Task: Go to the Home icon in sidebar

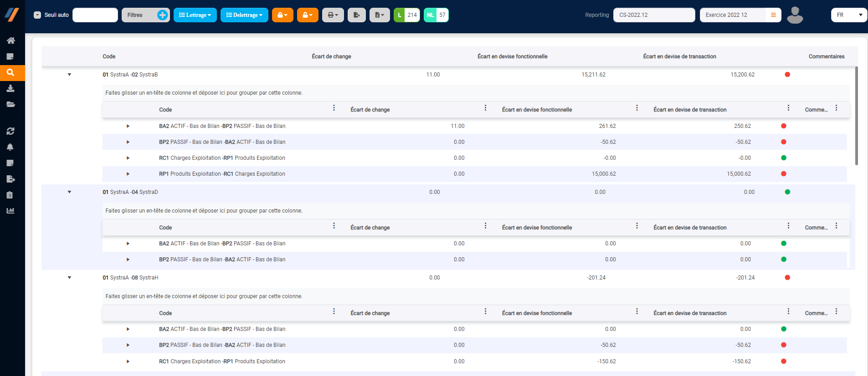Action: point(10,41)
